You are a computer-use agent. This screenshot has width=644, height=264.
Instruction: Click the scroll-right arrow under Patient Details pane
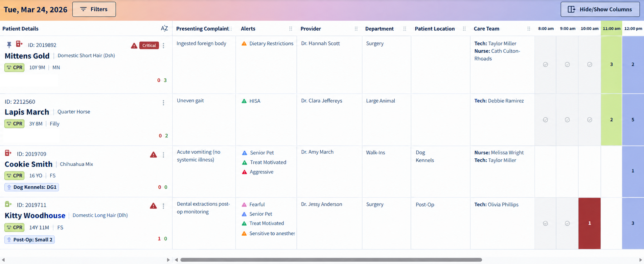pos(168,260)
